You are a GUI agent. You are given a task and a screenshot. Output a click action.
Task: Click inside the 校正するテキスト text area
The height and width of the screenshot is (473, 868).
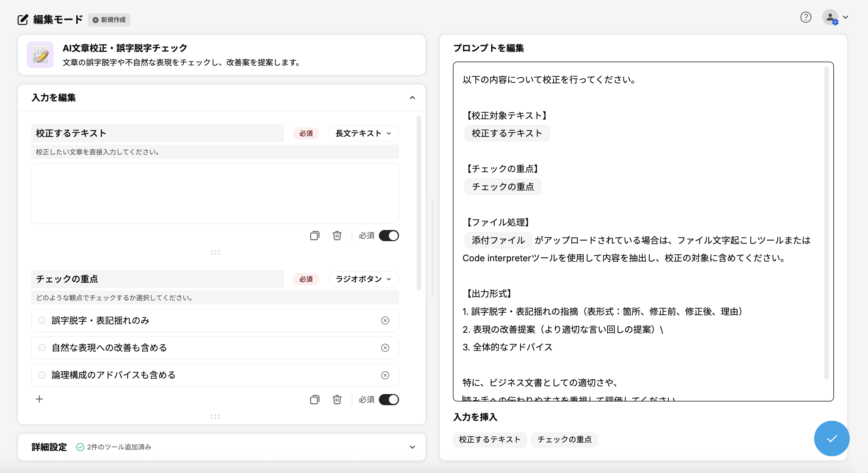coord(215,193)
